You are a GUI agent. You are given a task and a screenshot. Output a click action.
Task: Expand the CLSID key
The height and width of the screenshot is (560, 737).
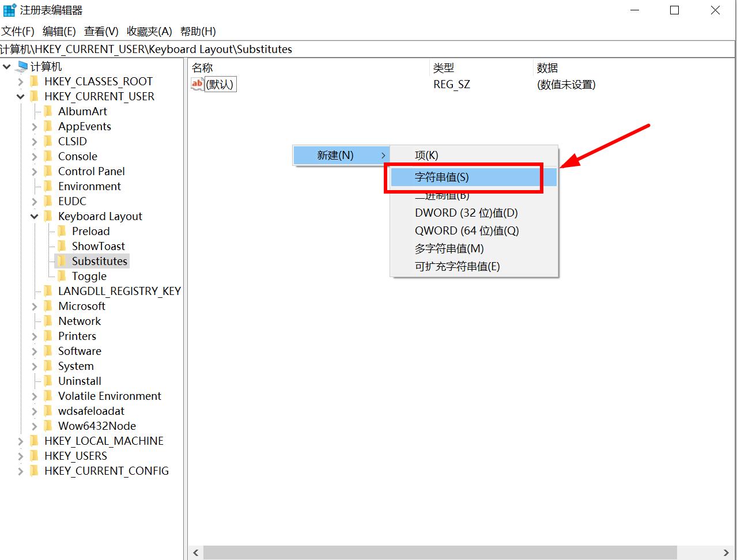35,142
